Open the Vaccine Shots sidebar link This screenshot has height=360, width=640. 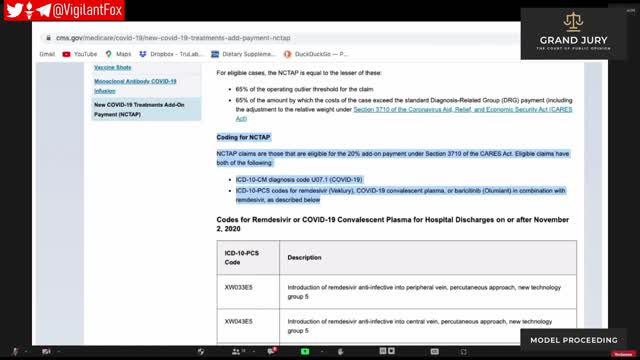point(113,67)
